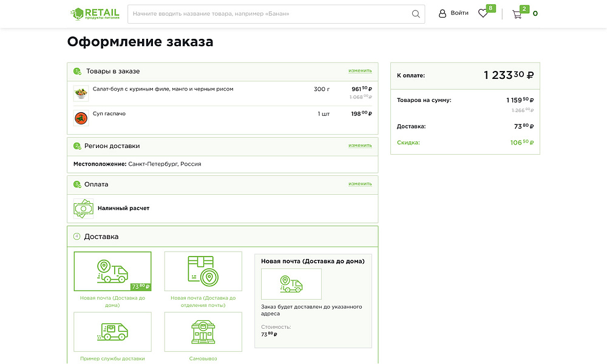Screen dimensions: 607x364
Task: Click the Пример службы доставки van icon
Action: (x=112, y=332)
